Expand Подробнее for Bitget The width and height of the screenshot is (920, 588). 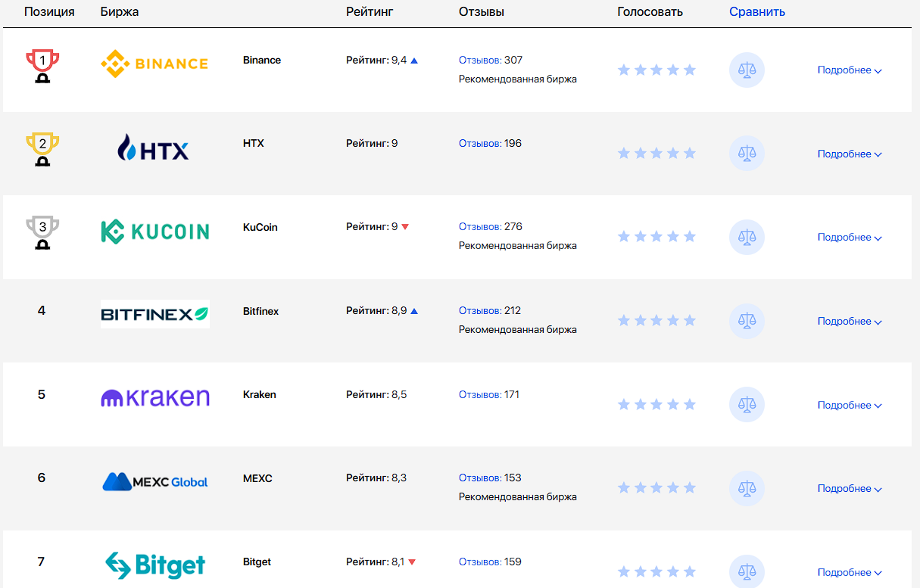point(850,572)
